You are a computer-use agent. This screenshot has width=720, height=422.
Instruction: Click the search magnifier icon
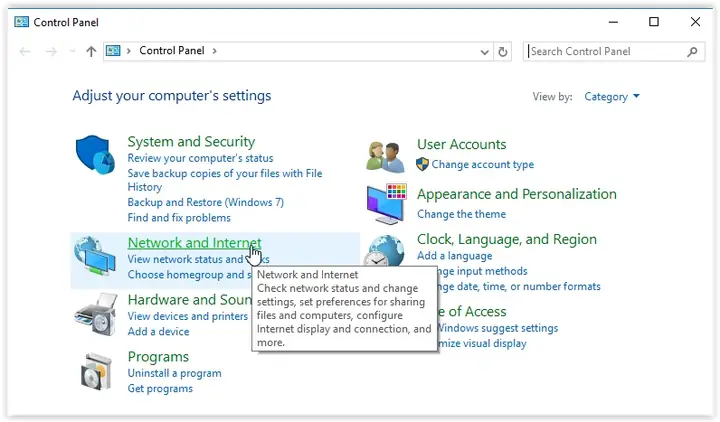click(692, 52)
